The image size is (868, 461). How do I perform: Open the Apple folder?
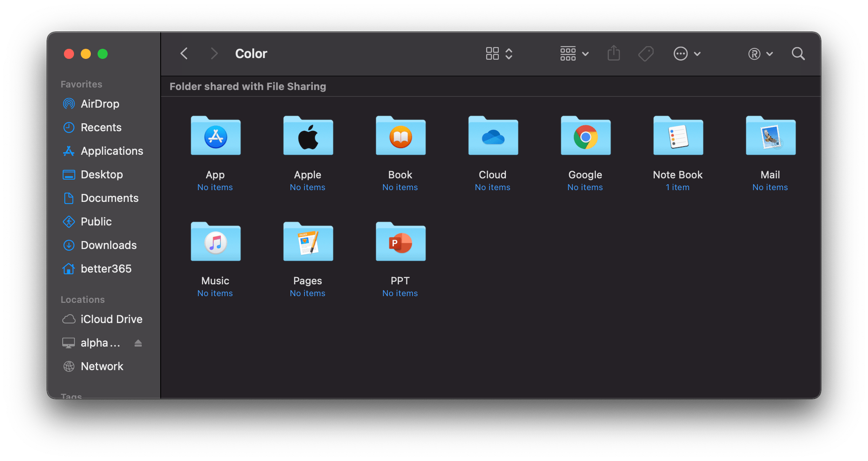308,135
